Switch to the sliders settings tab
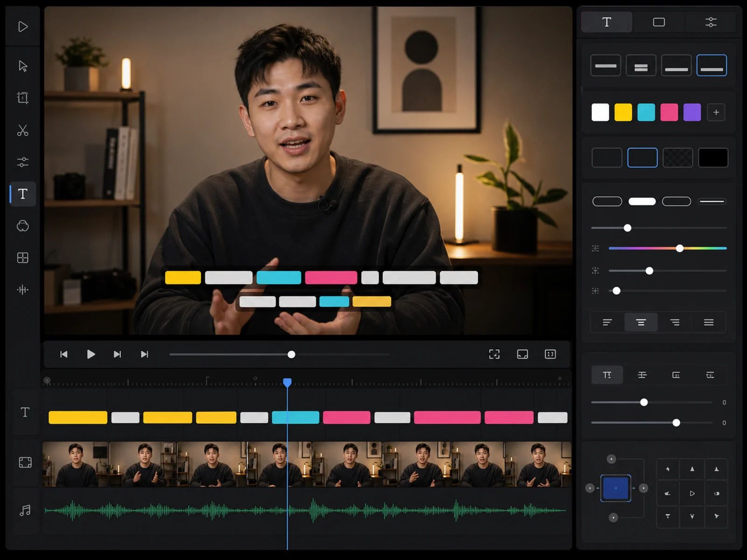This screenshot has height=560, width=747. coord(711,22)
